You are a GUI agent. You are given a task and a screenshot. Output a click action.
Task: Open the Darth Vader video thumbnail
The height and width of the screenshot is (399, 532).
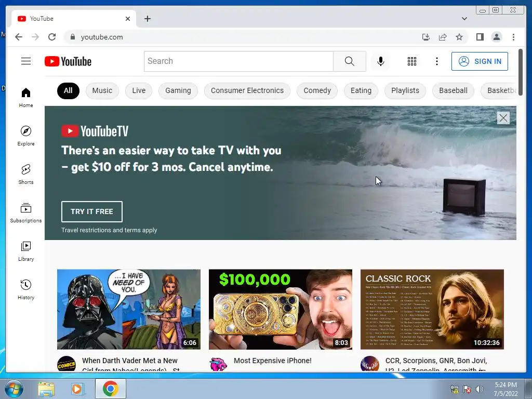129,309
